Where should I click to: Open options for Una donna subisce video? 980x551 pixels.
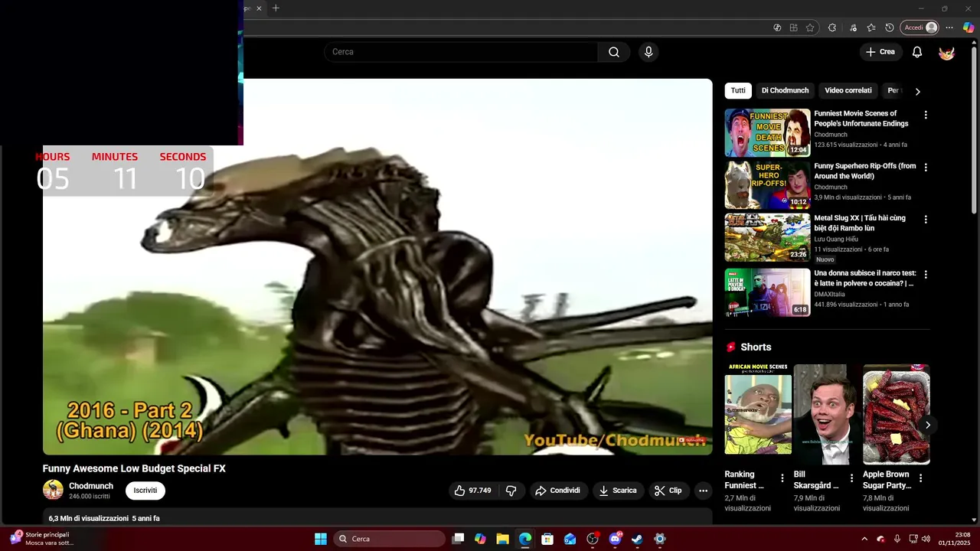pyautogui.click(x=926, y=274)
